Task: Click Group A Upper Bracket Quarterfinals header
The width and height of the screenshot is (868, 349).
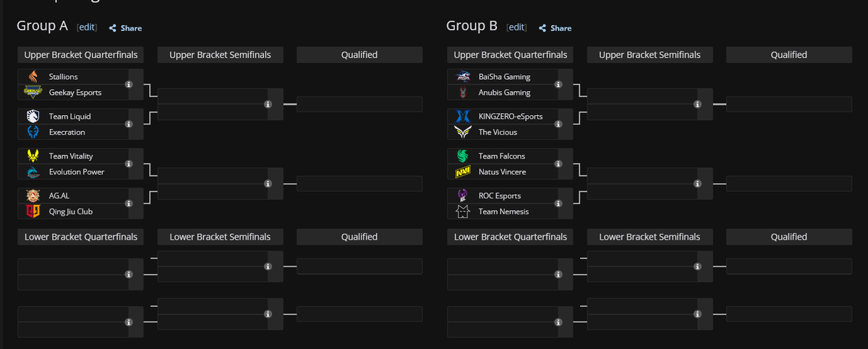Action: click(80, 55)
